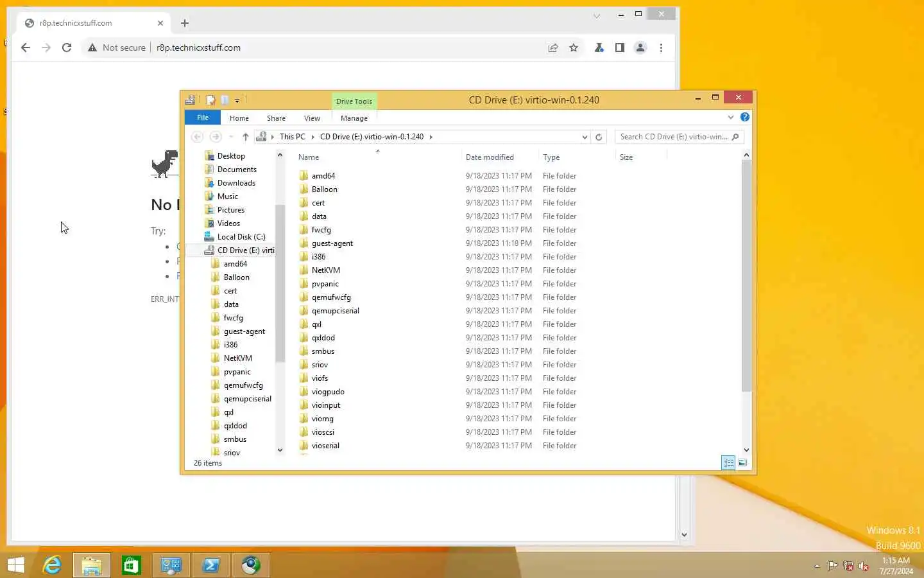Click the Drive Tools contextual tab header
Viewport: 924px width, 578px height.
click(x=354, y=101)
